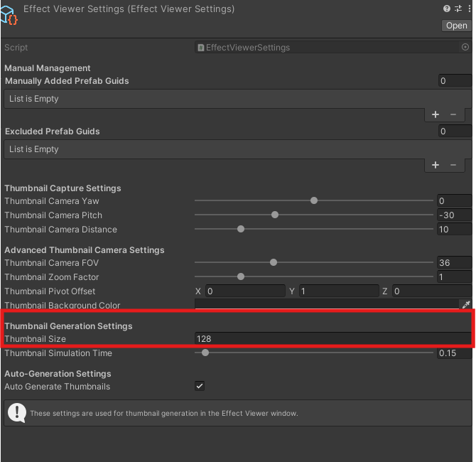Image resolution: width=476 pixels, height=462 pixels.
Task: Click the Thumbnail Size input field
Action: [x=331, y=339]
